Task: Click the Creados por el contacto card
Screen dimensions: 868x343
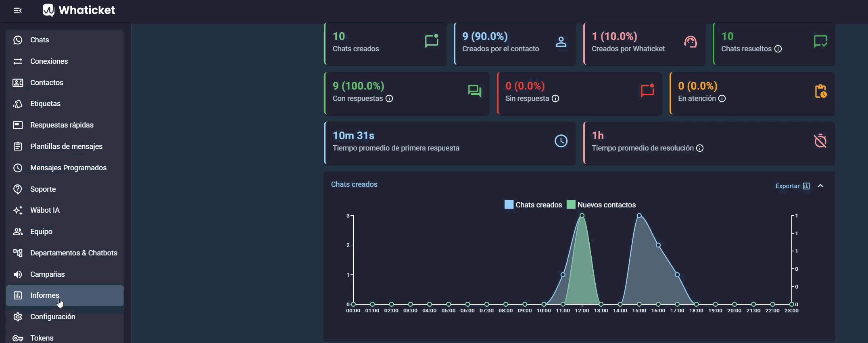Action: [515, 44]
